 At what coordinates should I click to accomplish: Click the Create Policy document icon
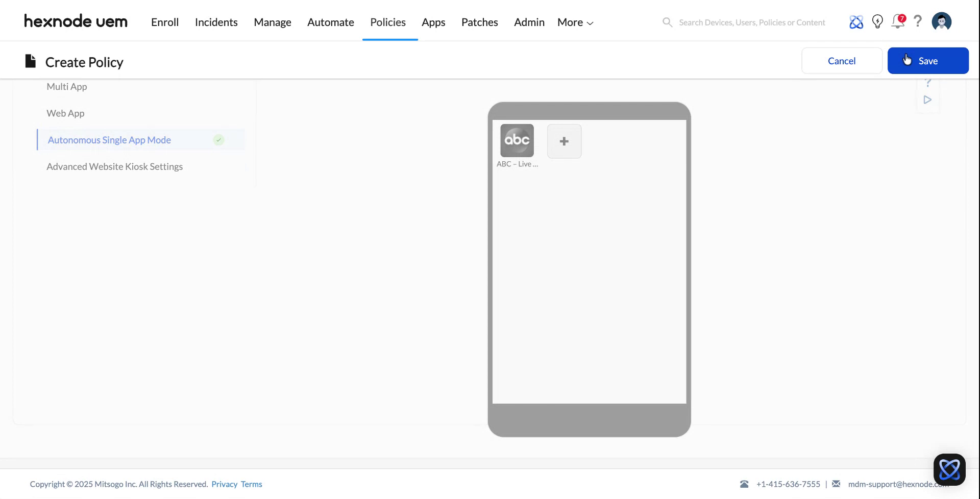pyautogui.click(x=30, y=61)
